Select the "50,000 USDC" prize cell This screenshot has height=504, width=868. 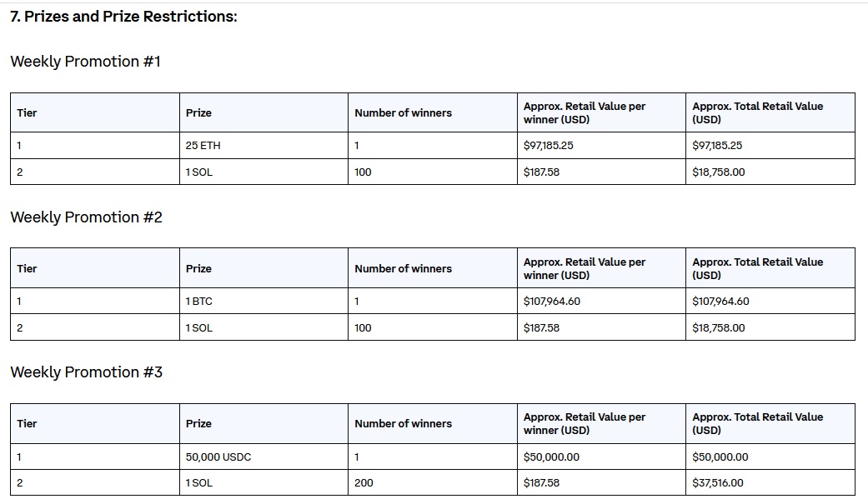click(218, 457)
